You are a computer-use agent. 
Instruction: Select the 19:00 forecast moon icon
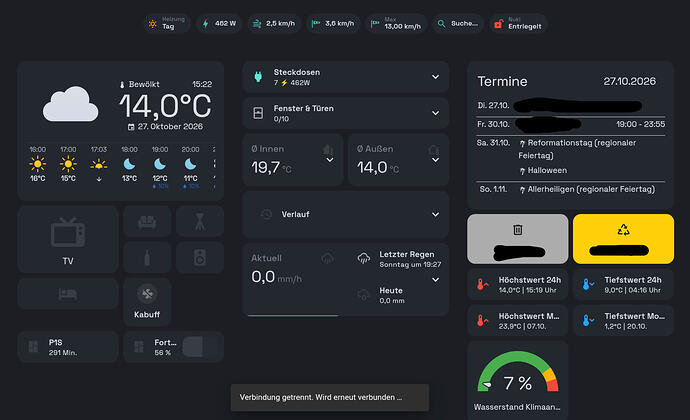coord(160,164)
